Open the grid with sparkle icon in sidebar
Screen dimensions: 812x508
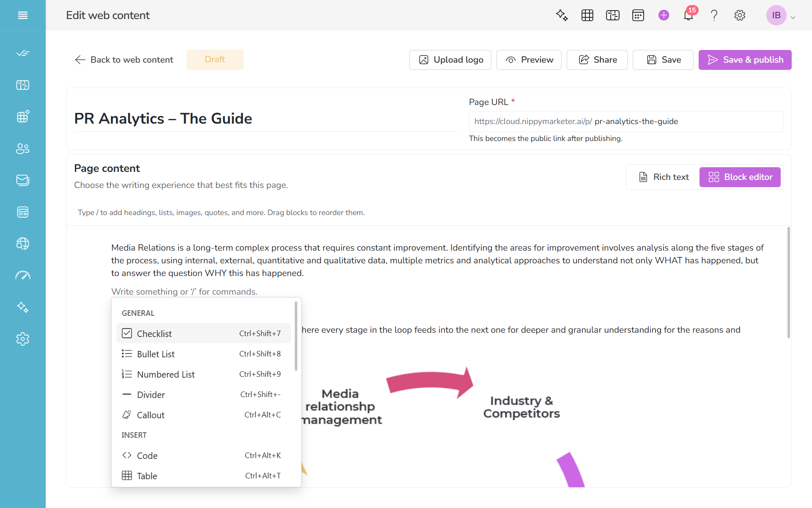click(x=23, y=116)
